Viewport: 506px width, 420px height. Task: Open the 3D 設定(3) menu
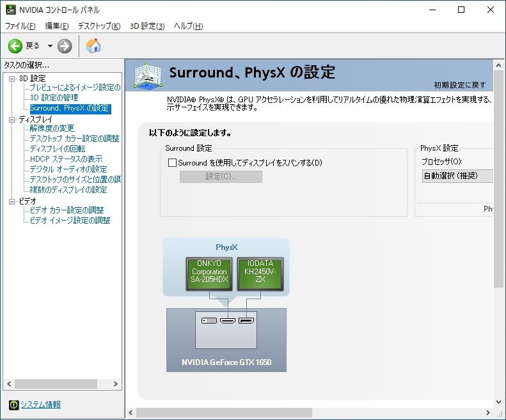coord(147,26)
